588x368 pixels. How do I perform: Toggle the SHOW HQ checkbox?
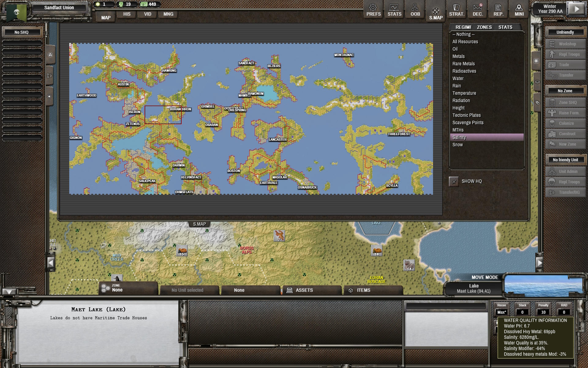454,181
